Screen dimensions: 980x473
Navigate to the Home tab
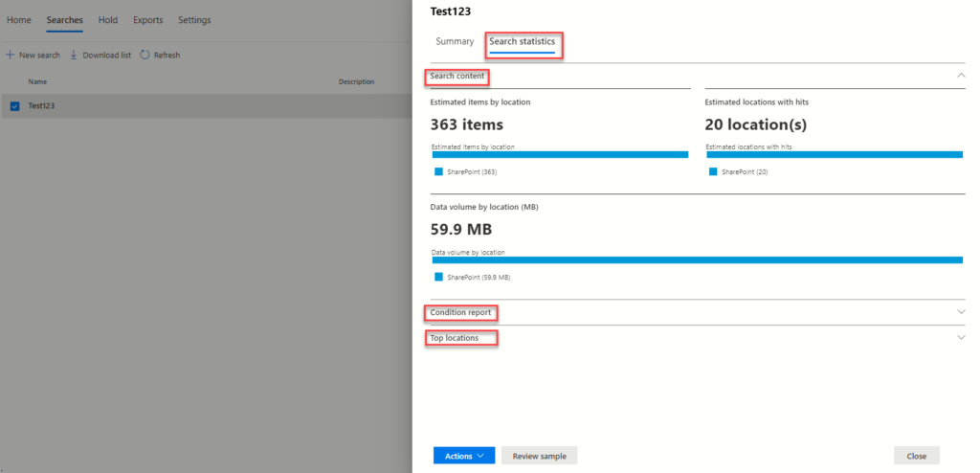pos(19,20)
